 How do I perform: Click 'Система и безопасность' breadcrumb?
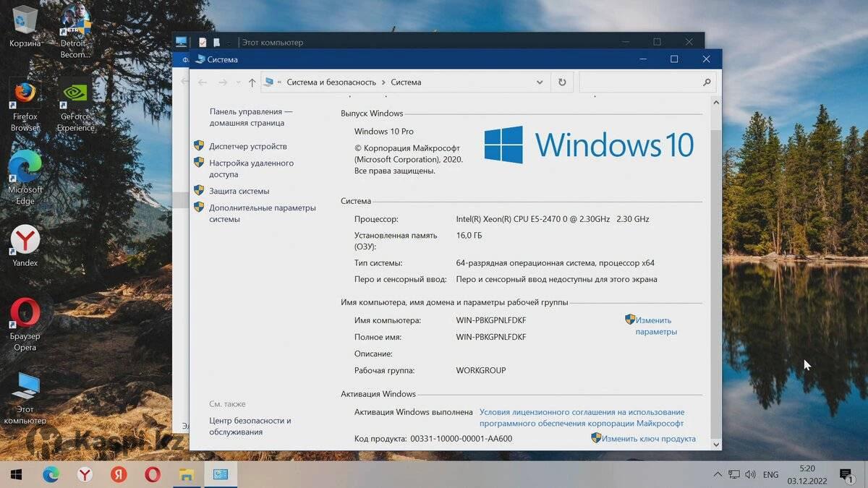click(331, 82)
